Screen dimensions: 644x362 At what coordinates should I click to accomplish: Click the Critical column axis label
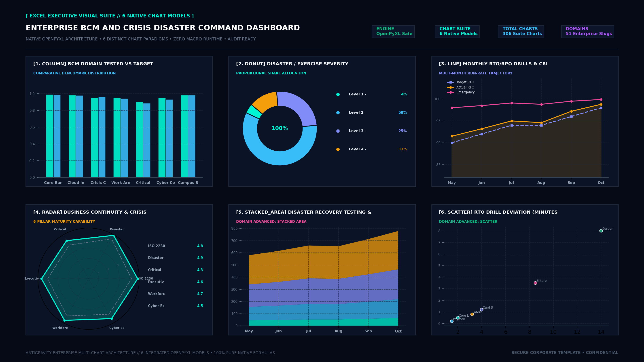(143, 183)
